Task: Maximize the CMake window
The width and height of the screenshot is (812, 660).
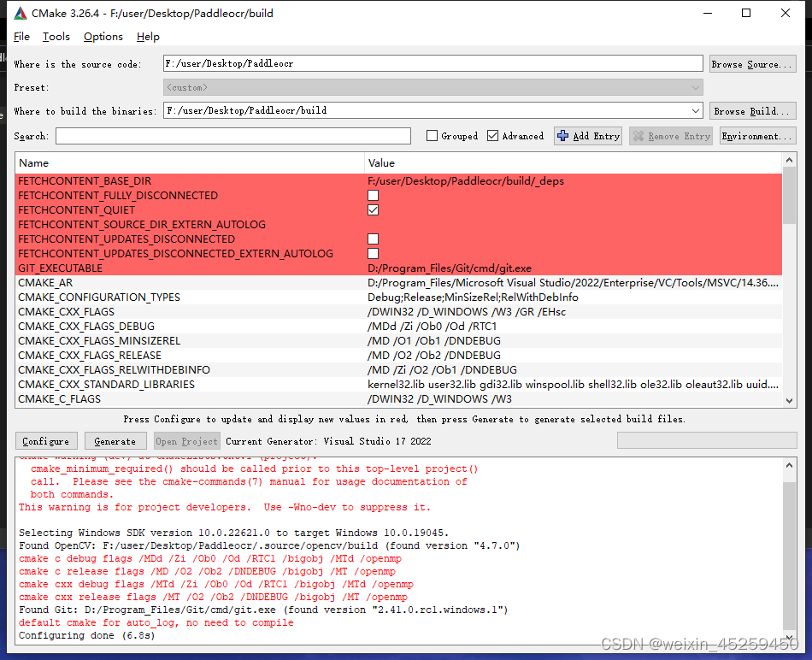Action: pos(746,13)
